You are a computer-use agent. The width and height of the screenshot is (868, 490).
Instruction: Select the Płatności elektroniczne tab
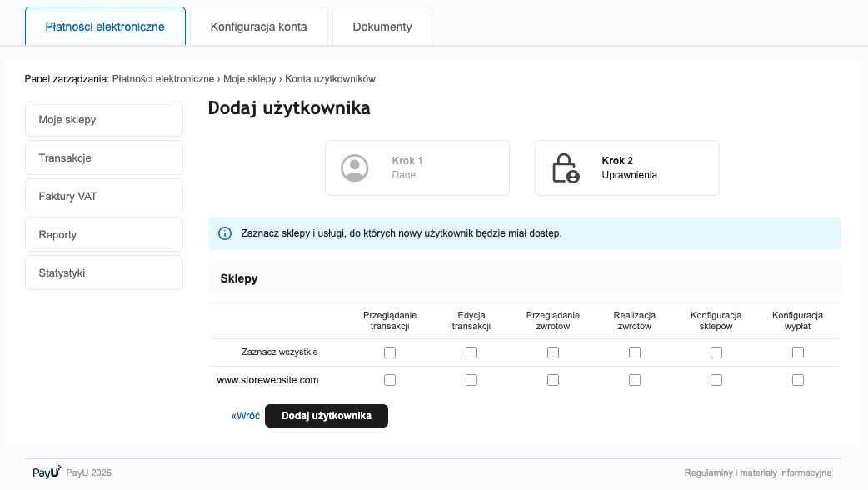105,27
